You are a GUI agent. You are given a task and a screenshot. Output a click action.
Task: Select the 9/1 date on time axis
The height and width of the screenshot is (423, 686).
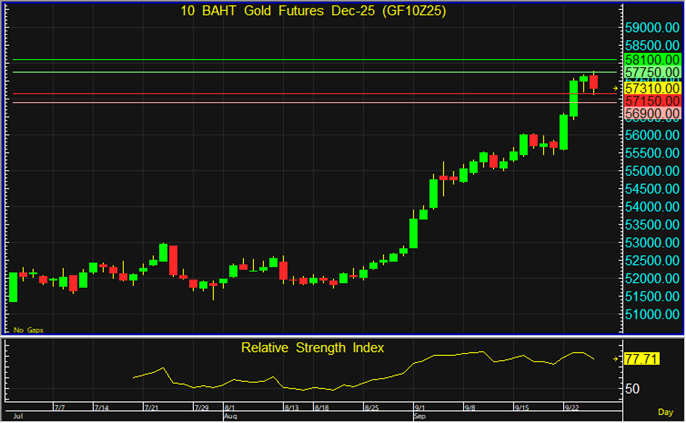pos(419,408)
